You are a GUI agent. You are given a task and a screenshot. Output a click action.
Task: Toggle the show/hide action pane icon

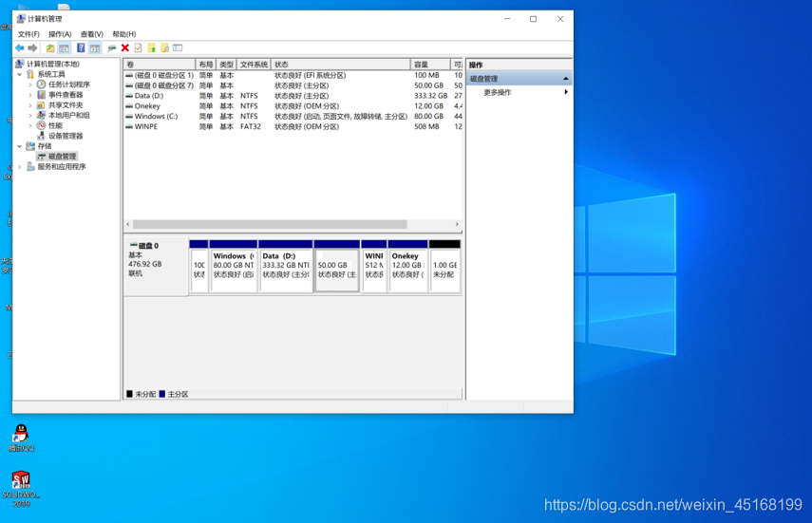point(95,48)
